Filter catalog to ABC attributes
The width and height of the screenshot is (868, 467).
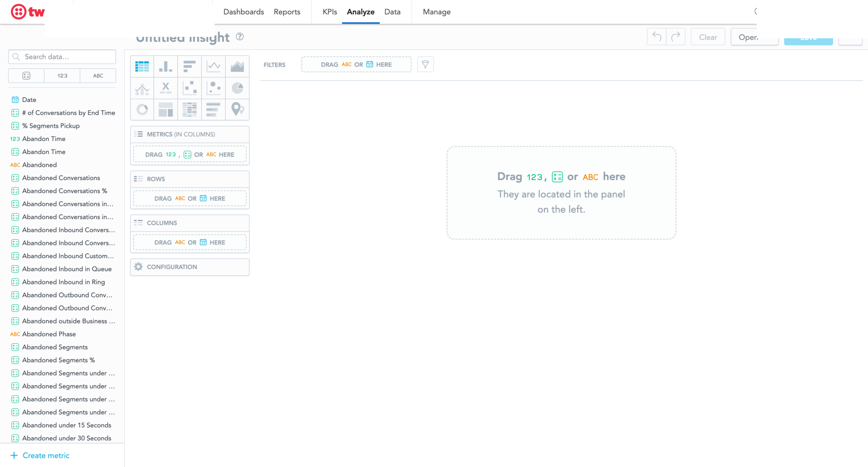(x=98, y=76)
